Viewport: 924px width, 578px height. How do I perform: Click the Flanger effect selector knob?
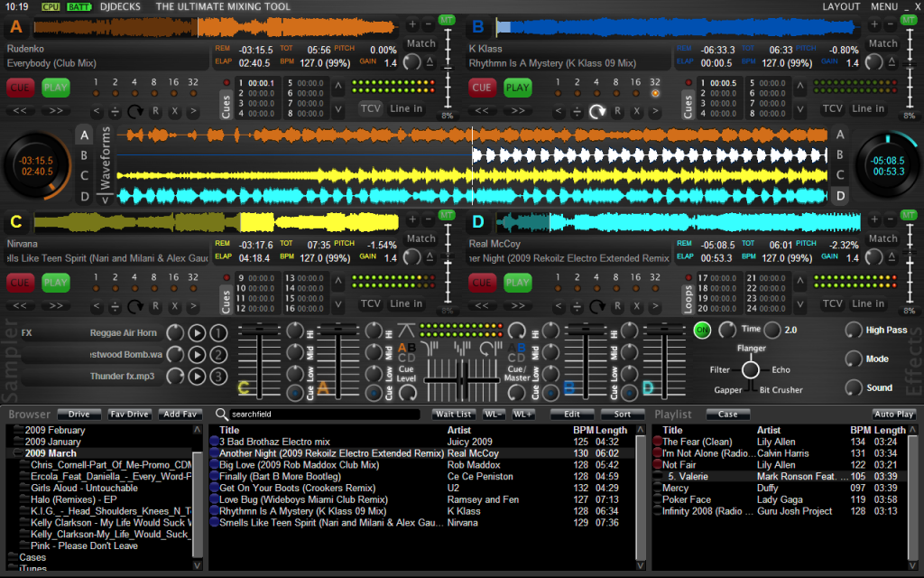point(750,369)
